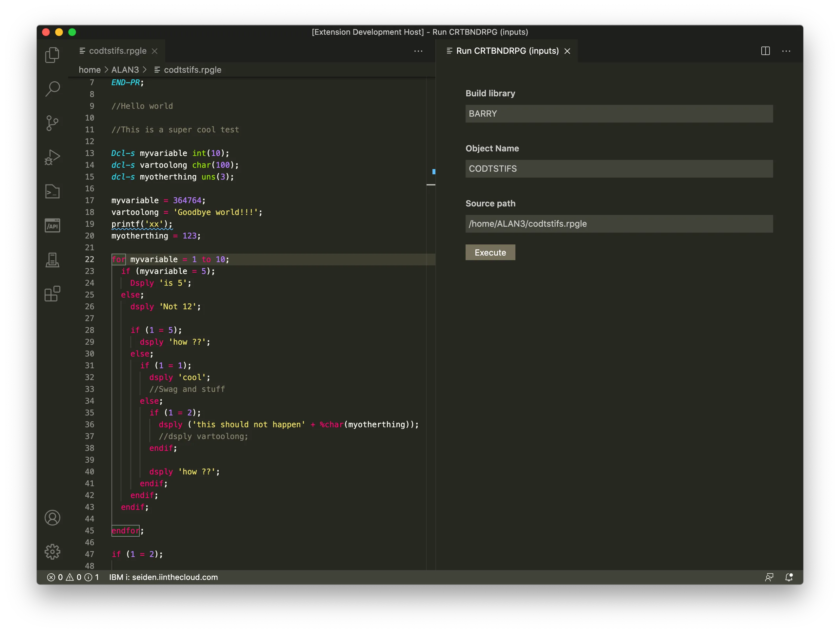Click line number 13 in gutter

(89, 153)
